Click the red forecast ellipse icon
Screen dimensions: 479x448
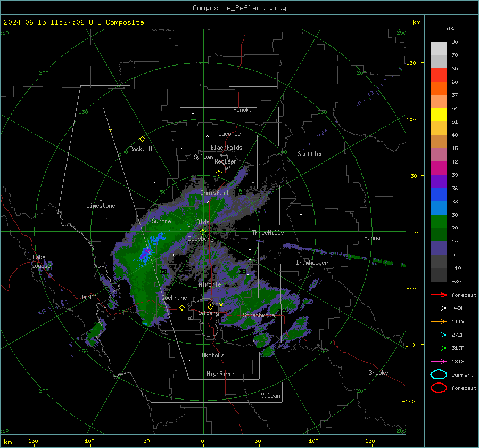pyautogui.click(x=439, y=388)
